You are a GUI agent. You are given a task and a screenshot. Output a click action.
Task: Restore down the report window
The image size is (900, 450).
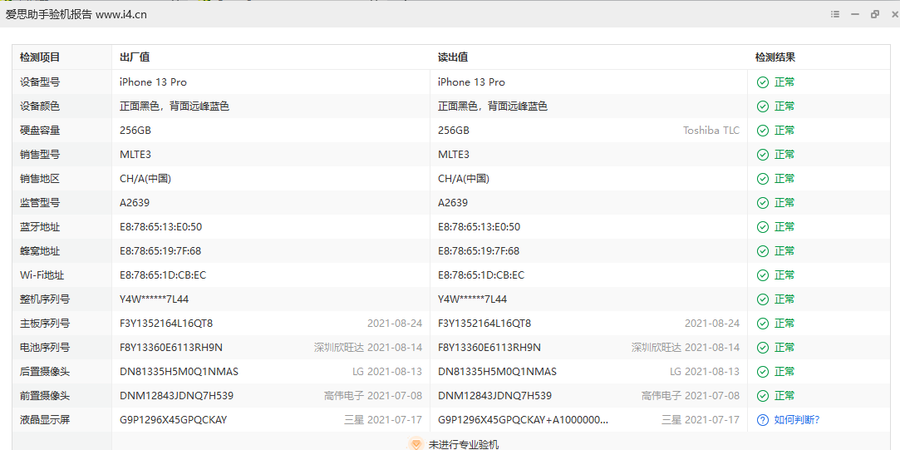(875, 14)
